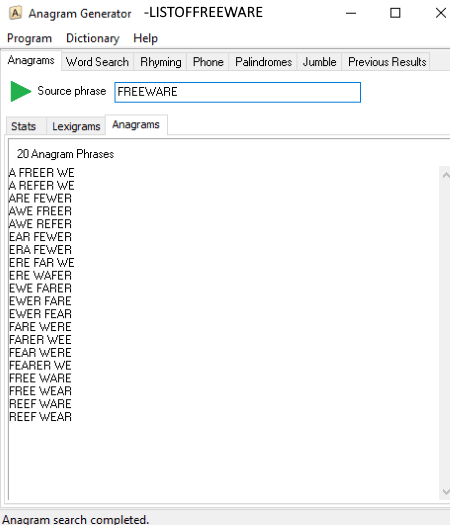Maximize the Anagram Generator window
The image size is (450, 525).
pos(395,13)
